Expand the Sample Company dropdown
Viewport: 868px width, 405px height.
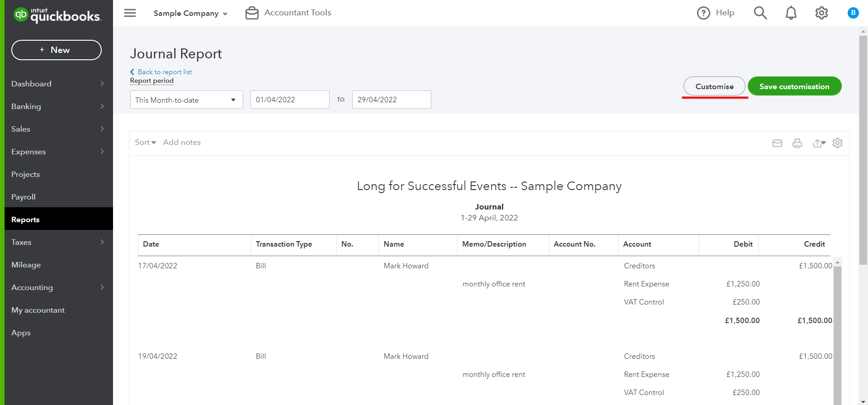[190, 13]
